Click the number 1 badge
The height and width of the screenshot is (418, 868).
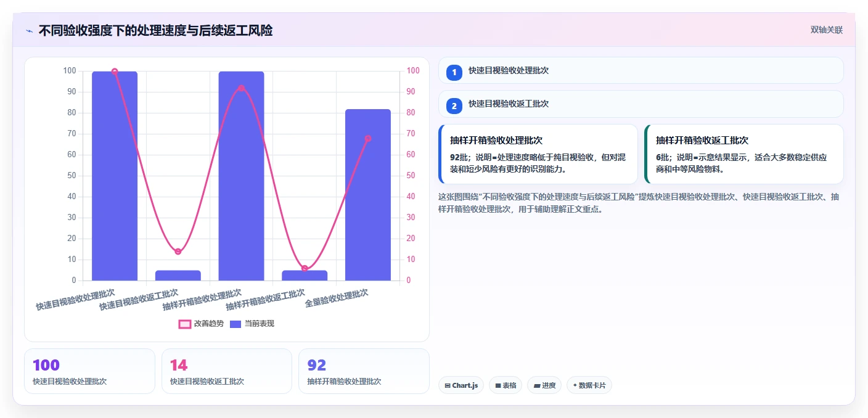pos(454,73)
